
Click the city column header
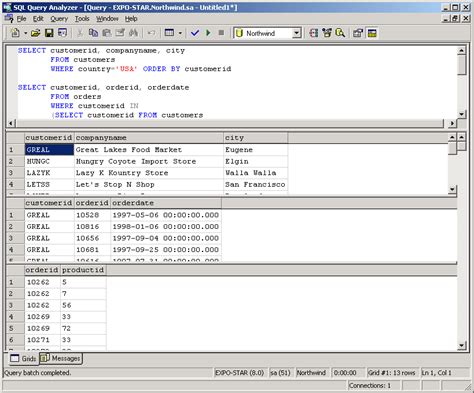point(256,138)
